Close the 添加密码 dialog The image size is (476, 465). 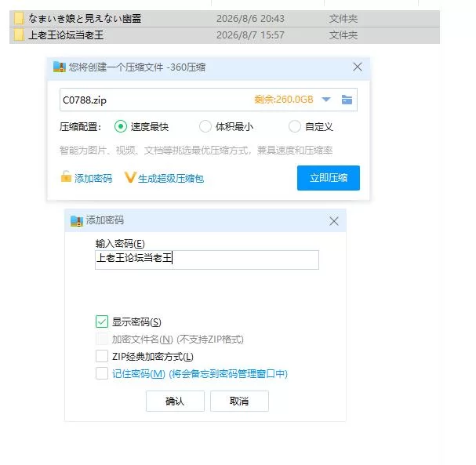334,221
